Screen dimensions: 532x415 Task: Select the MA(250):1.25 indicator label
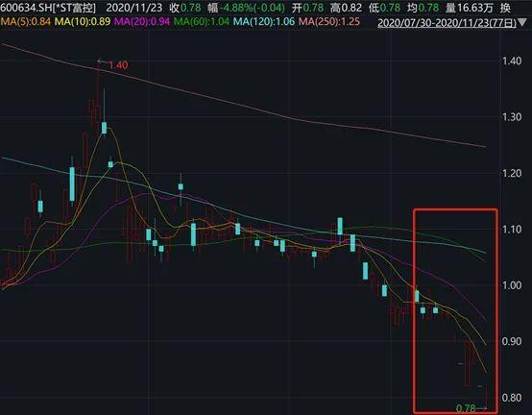pyautogui.click(x=329, y=22)
